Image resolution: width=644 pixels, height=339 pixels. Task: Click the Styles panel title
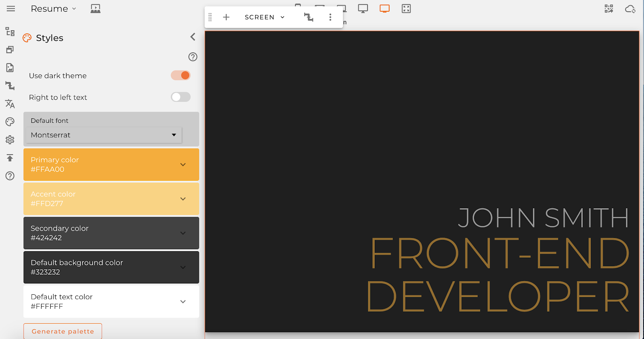click(50, 38)
